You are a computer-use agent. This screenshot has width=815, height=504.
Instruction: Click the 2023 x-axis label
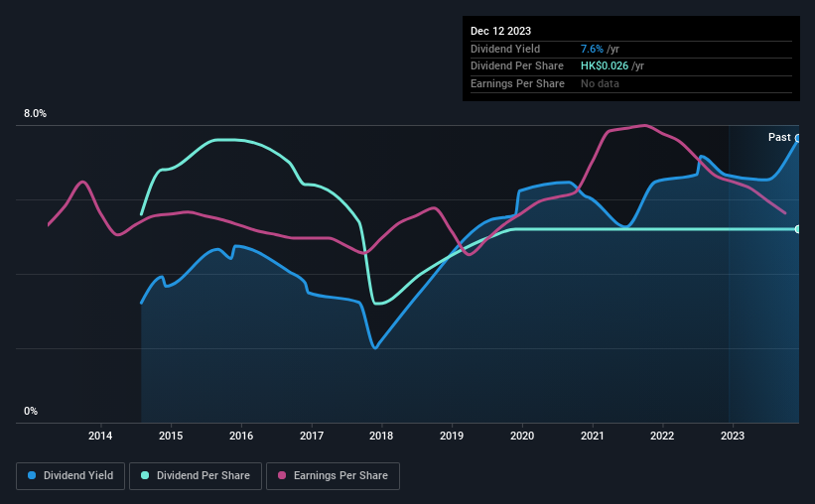(x=733, y=436)
